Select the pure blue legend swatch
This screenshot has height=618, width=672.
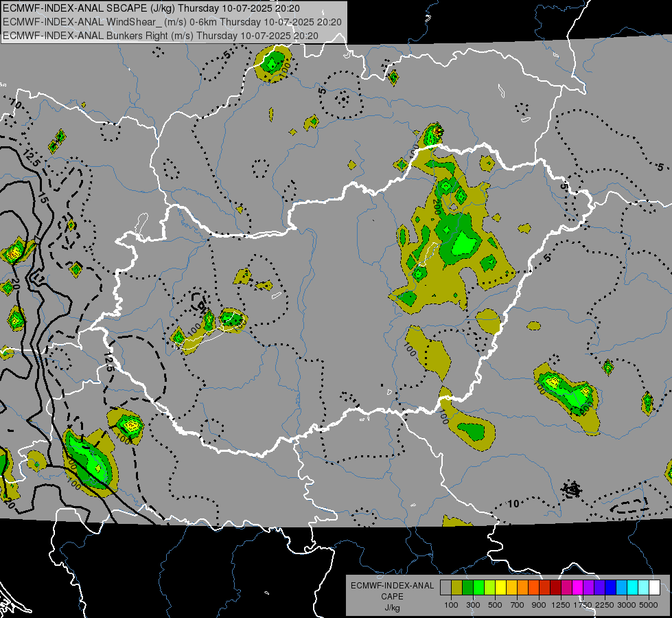pyautogui.click(x=611, y=588)
